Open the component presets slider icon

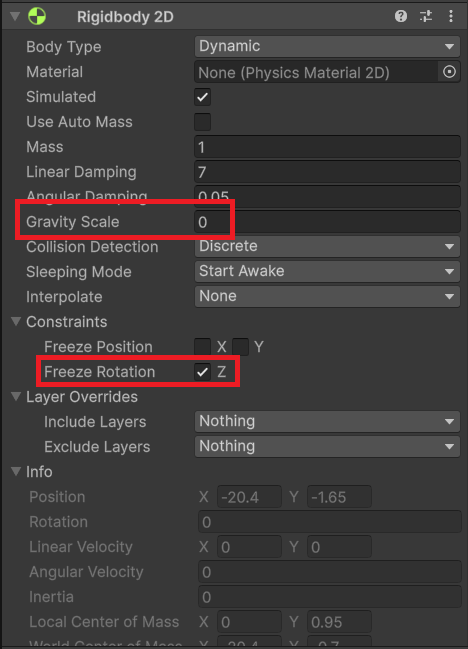pyautogui.click(x=426, y=16)
